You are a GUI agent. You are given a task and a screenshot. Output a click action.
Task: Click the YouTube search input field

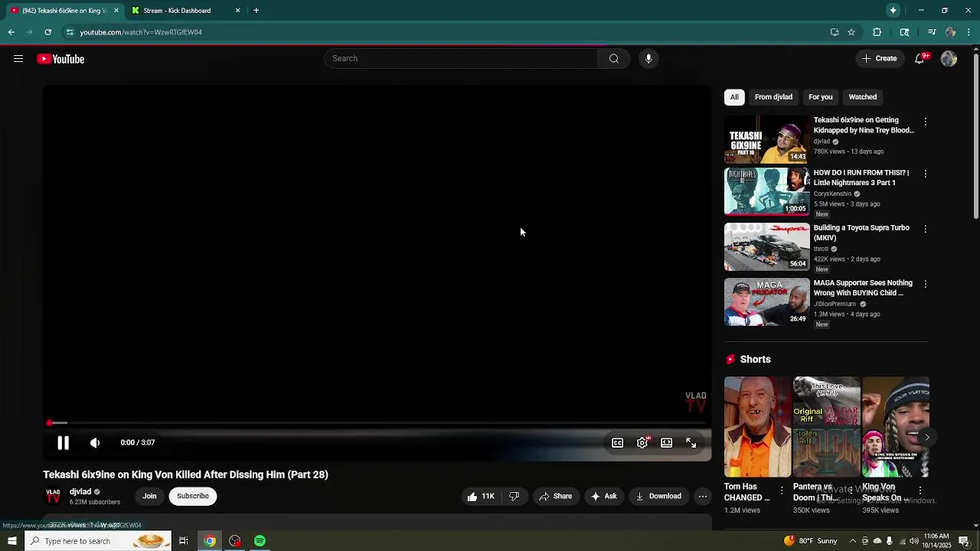(461, 59)
